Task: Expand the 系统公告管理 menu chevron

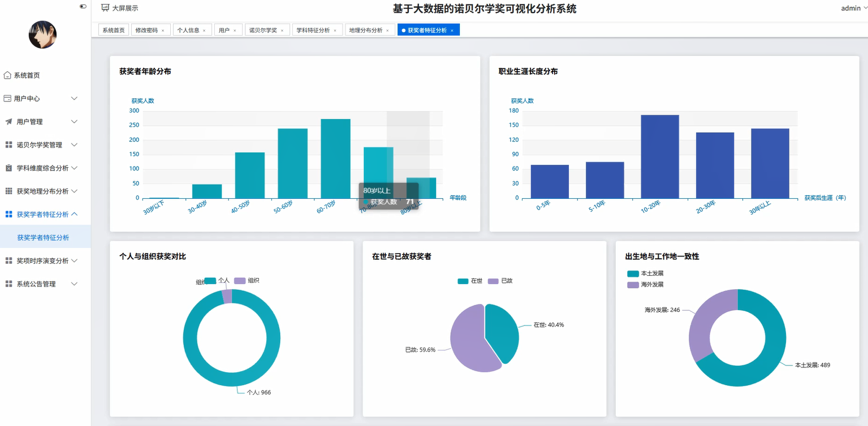Action: 74,284
